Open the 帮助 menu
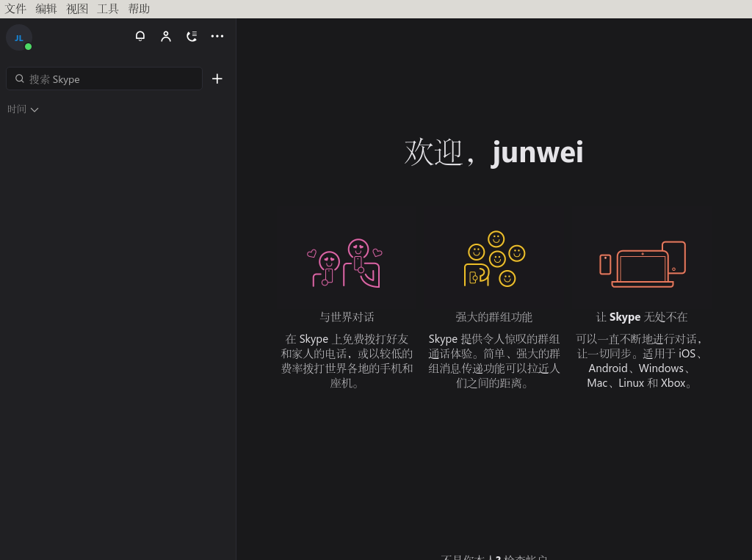This screenshot has width=752, height=560. tap(138, 9)
